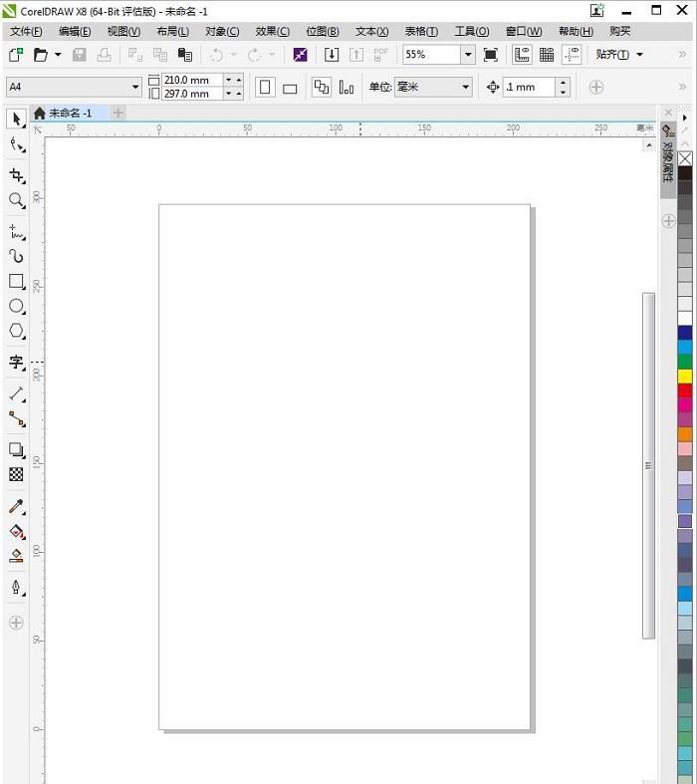The height and width of the screenshot is (784, 697).
Task: Pick the yellow color swatch
Action: click(x=685, y=376)
